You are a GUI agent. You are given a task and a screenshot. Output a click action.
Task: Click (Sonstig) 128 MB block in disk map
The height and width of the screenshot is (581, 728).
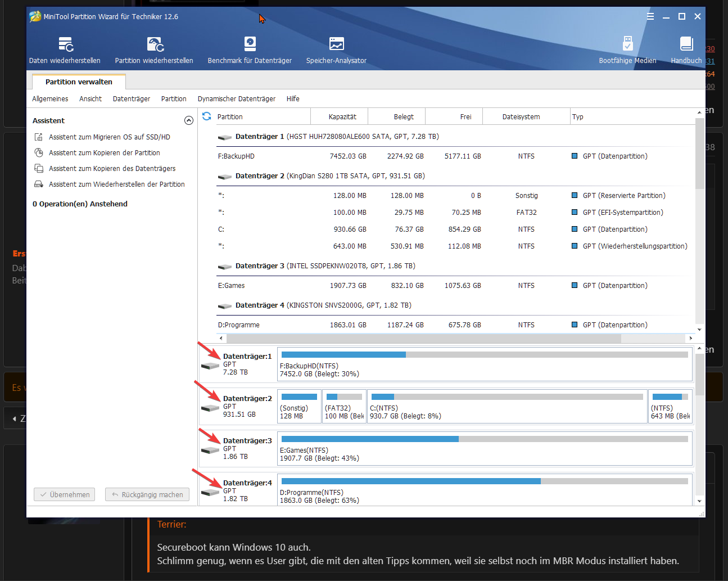pyautogui.click(x=299, y=407)
